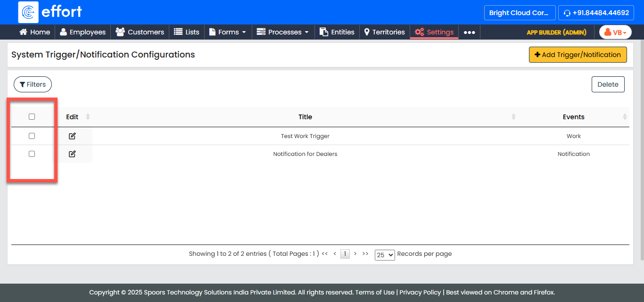Open the Processes dropdown menu

click(283, 32)
